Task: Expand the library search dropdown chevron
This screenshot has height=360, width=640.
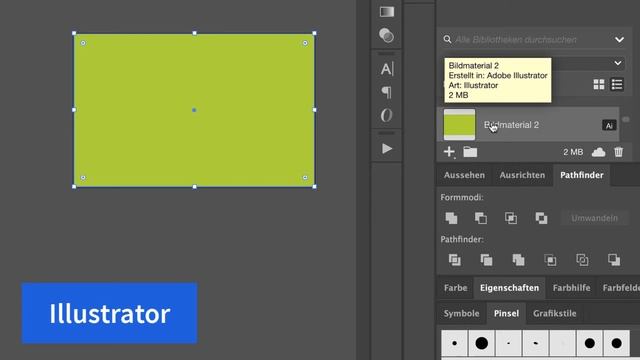Action: click(x=619, y=40)
